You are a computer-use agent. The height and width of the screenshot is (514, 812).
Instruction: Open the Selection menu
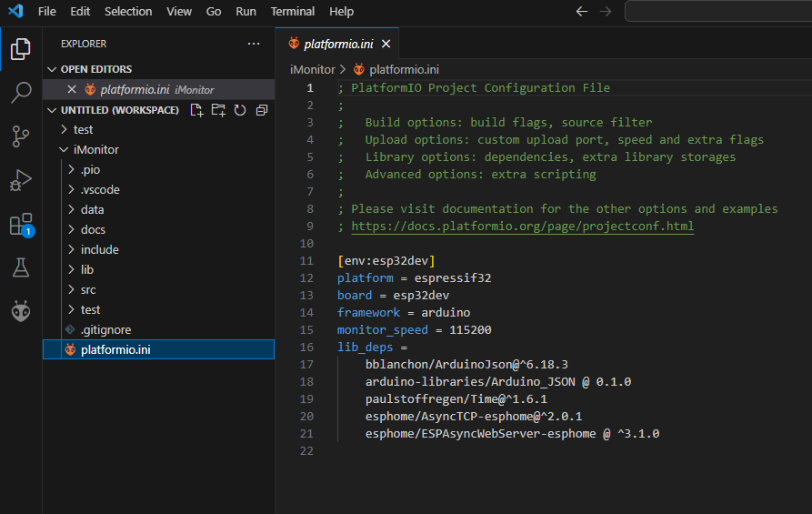click(x=128, y=12)
